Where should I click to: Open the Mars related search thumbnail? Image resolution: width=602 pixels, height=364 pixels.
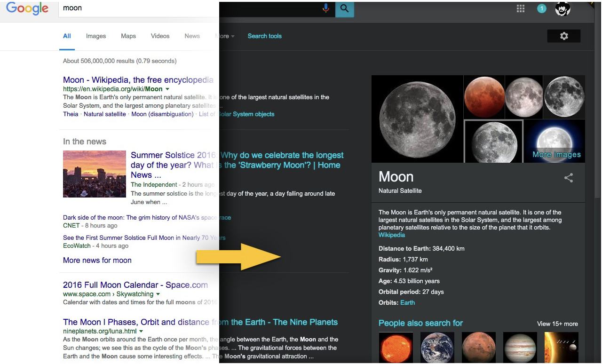click(479, 348)
